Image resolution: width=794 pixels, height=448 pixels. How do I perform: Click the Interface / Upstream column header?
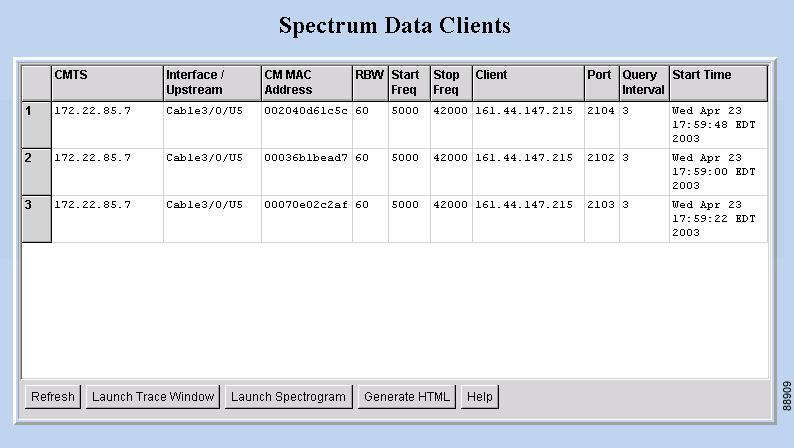(212, 83)
